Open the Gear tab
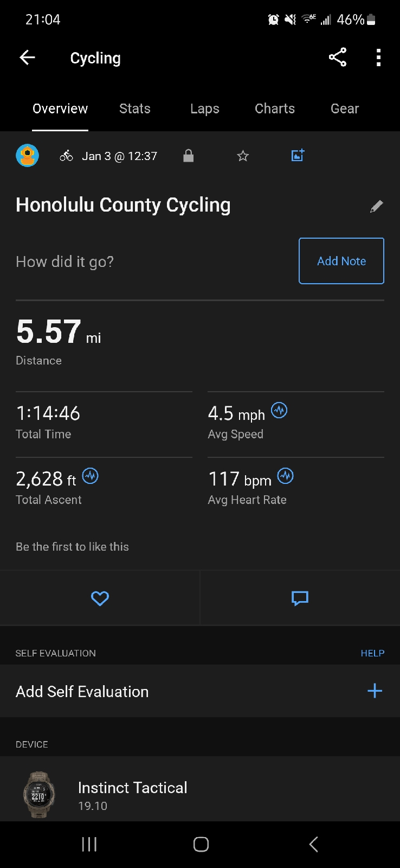This screenshot has width=400, height=868. (345, 108)
